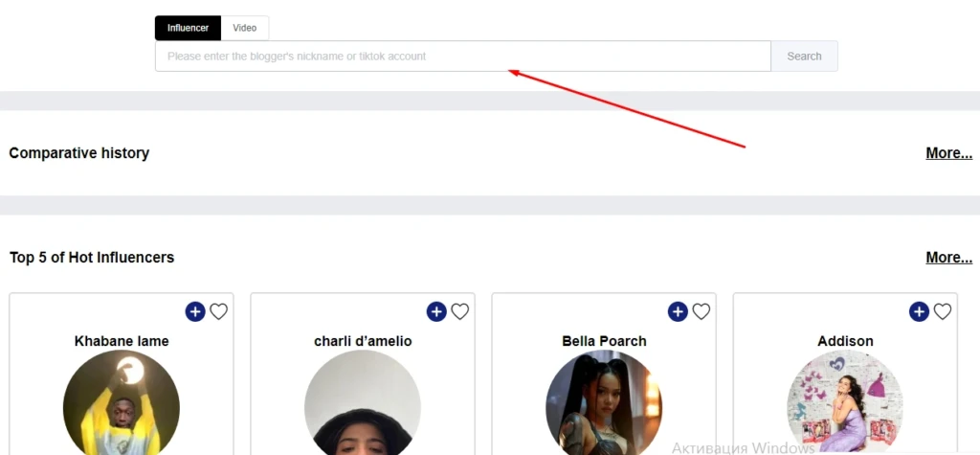Add charli d'amelio to comparison with plus icon
980x455 pixels.
pyautogui.click(x=436, y=311)
